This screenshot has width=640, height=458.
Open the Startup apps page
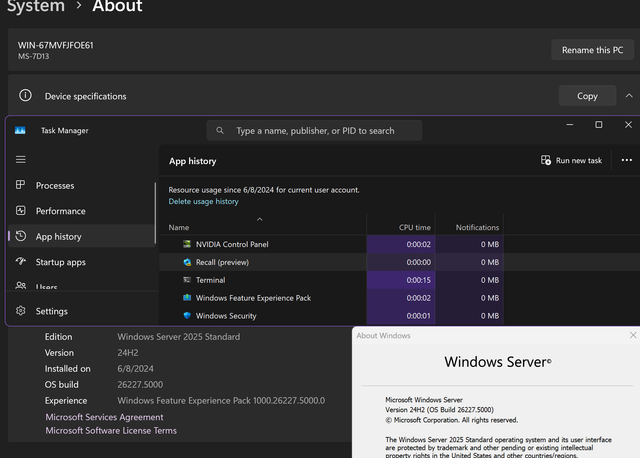tap(81, 262)
